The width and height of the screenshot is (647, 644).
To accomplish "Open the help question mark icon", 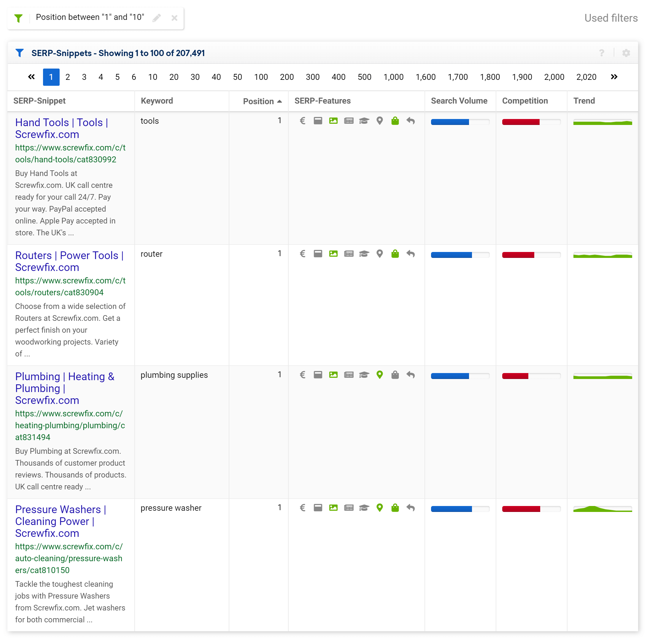I will (x=601, y=53).
